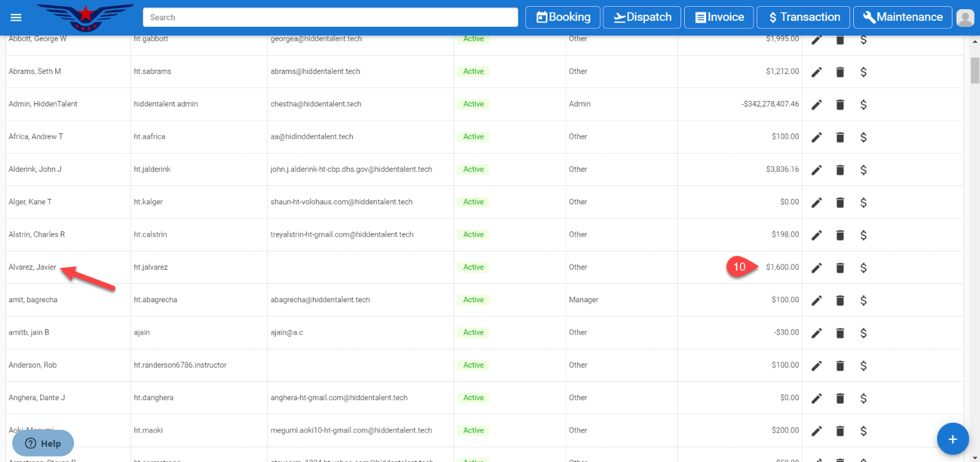Open the Help widget
980x462 pixels.
pyautogui.click(x=43, y=443)
